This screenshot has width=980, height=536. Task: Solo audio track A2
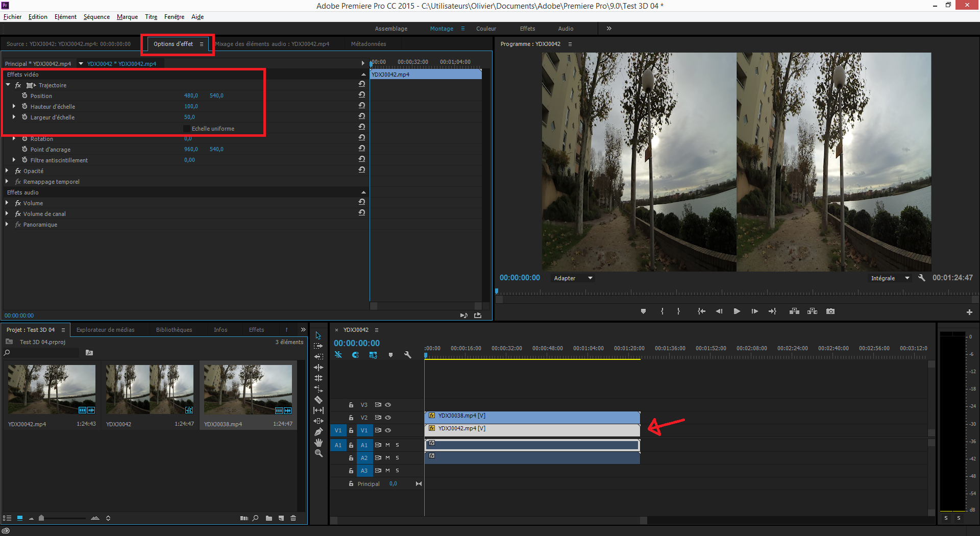pyautogui.click(x=397, y=458)
